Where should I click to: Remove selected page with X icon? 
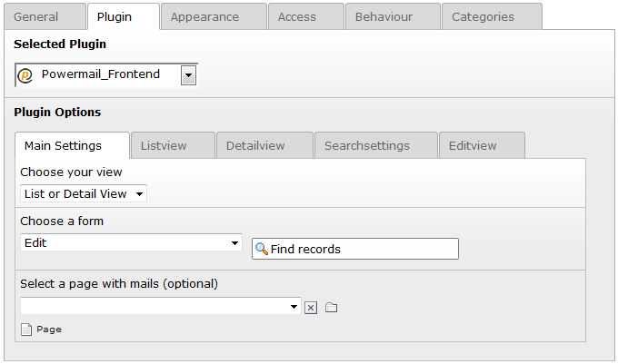point(311,308)
